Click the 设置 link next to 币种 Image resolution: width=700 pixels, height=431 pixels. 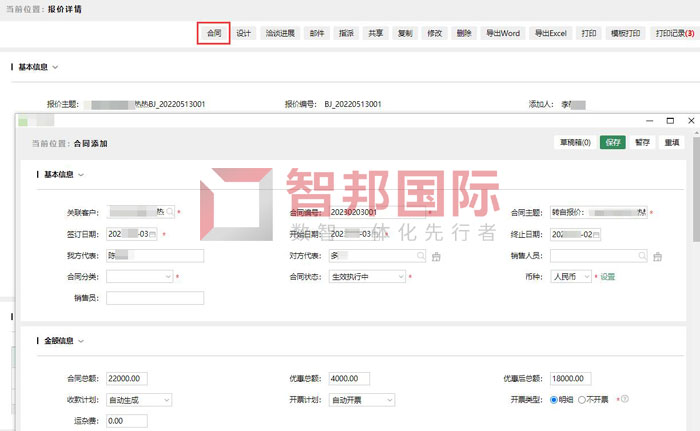point(607,277)
